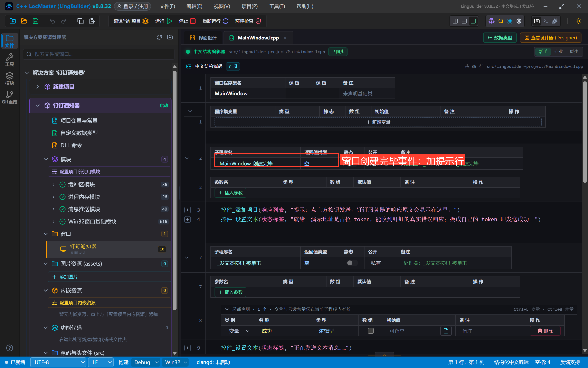588x368 pixels.
Task: Click the sun theme toggle icon
Action: click(x=578, y=21)
